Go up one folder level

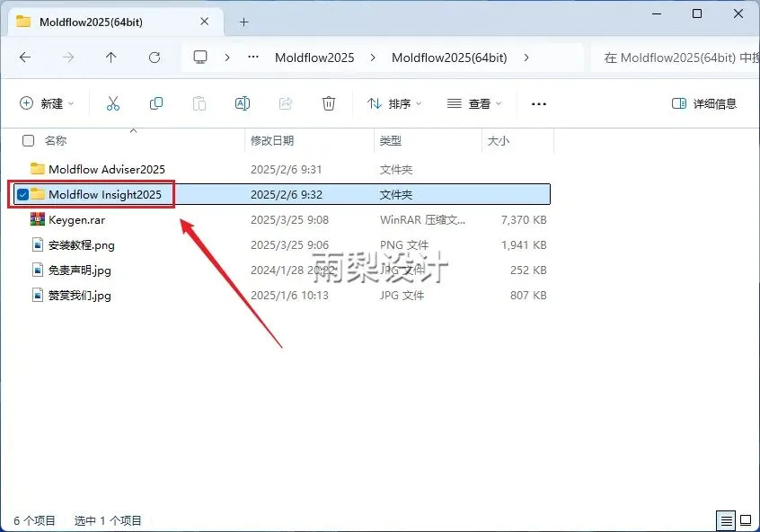click(111, 58)
